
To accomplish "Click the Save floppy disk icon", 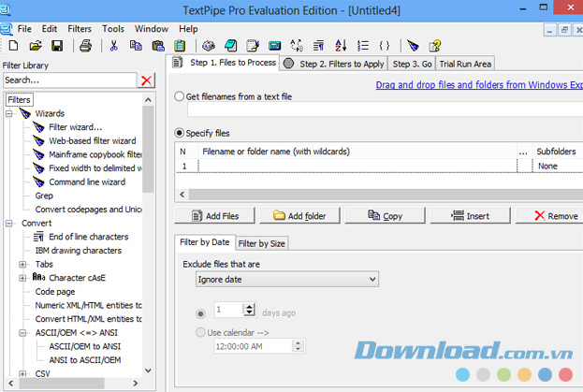I will pyautogui.click(x=57, y=46).
